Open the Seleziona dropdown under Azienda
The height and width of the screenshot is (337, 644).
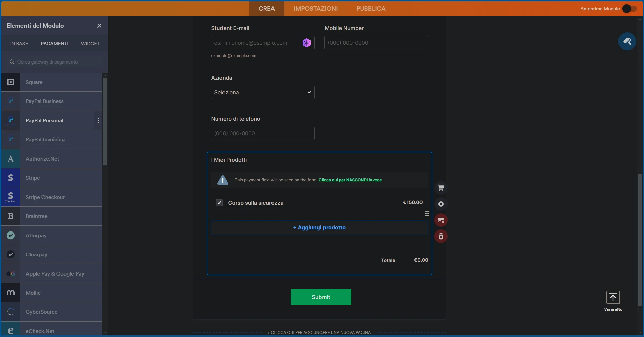coord(262,92)
